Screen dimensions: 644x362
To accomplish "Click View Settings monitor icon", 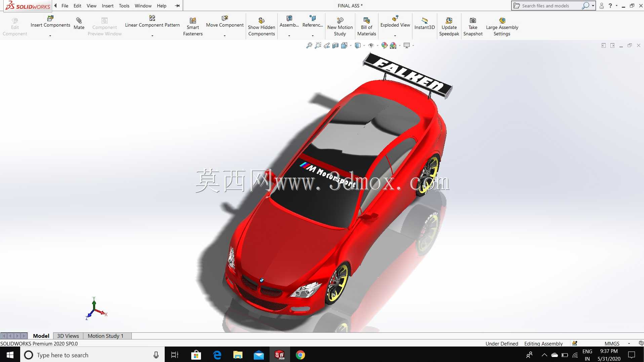I will pyautogui.click(x=407, y=45).
